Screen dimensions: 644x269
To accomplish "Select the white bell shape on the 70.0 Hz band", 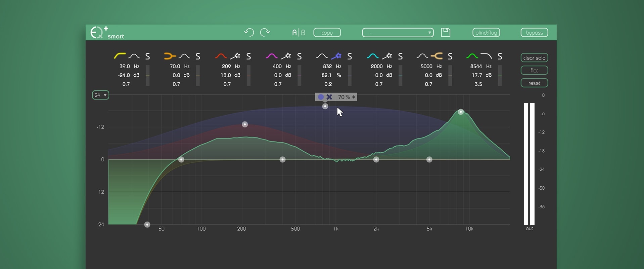I will tap(184, 56).
